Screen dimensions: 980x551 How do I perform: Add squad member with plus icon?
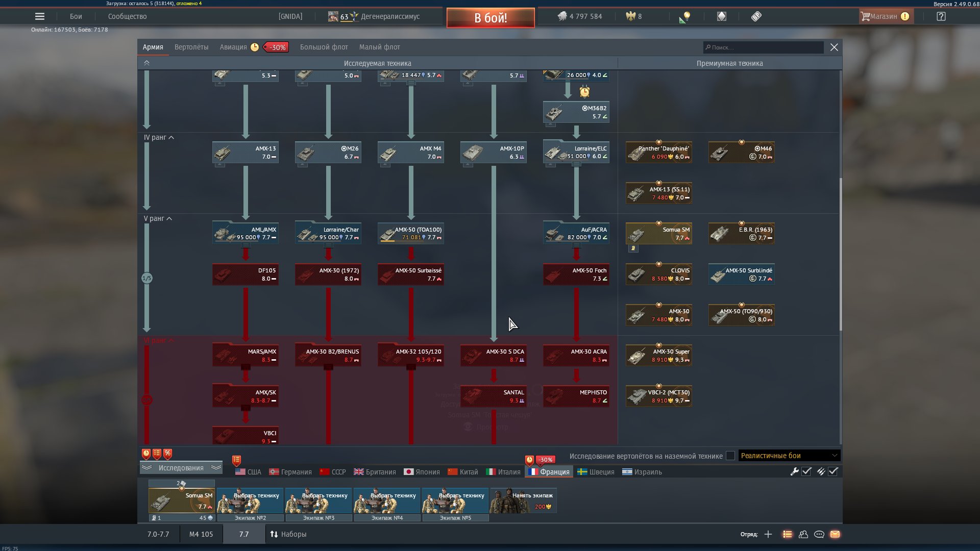pyautogui.click(x=768, y=534)
